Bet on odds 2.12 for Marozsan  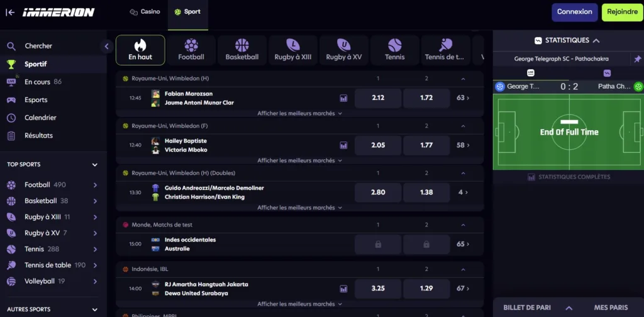[x=378, y=98]
